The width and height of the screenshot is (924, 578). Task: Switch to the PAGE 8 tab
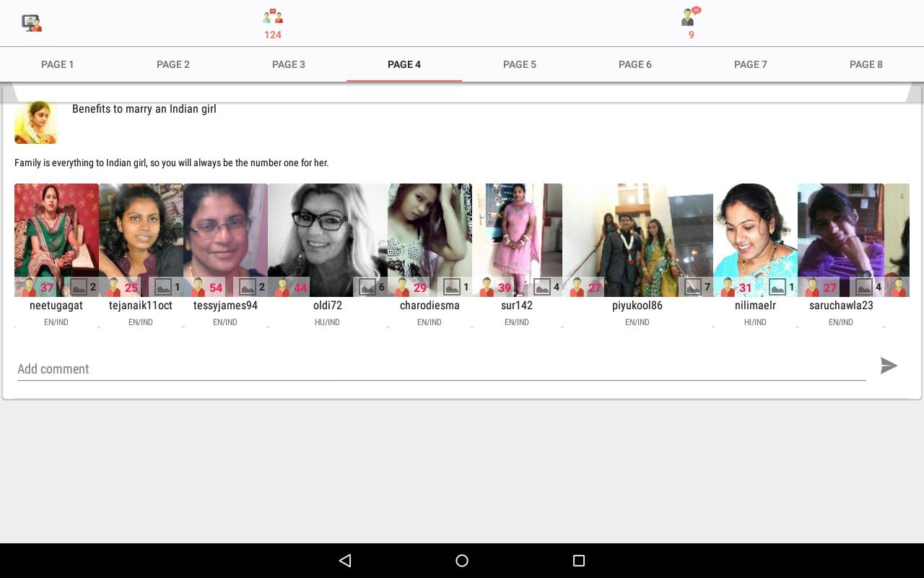pos(866,64)
